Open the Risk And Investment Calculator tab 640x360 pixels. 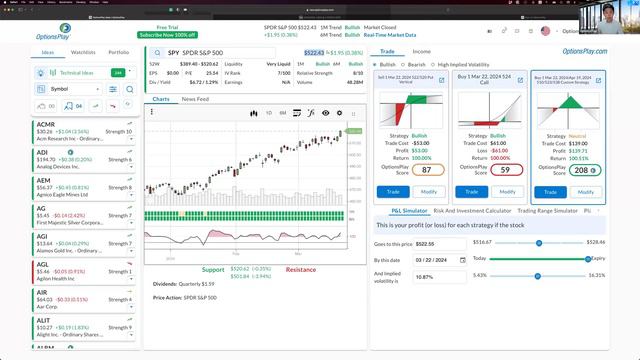point(472,211)
